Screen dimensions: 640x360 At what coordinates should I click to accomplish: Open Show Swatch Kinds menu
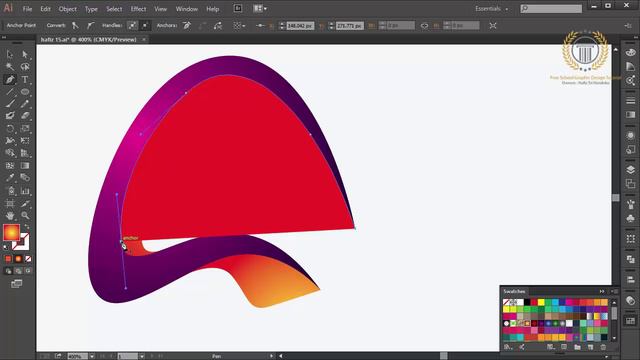point(551,347)
